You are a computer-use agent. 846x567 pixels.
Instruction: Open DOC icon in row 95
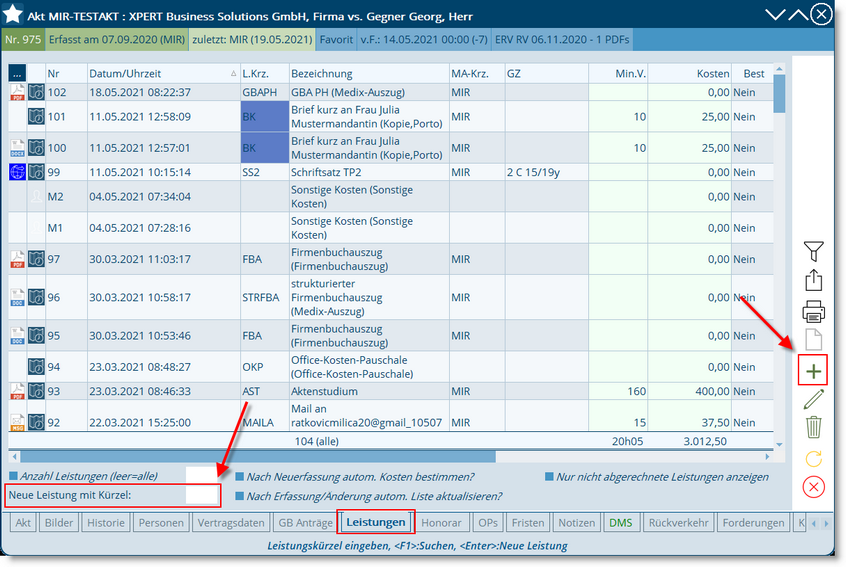(17, 336)
